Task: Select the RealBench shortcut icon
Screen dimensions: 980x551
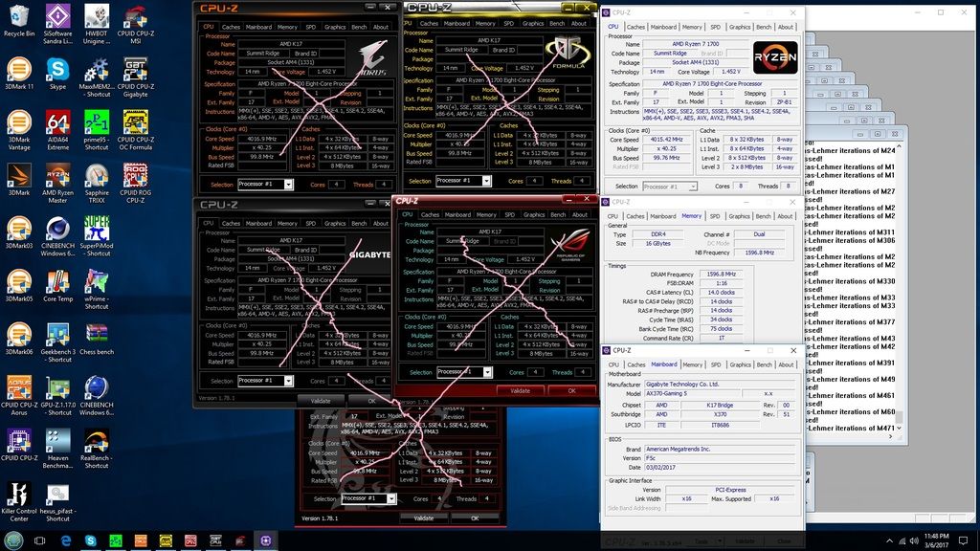Action: point(97,450)
